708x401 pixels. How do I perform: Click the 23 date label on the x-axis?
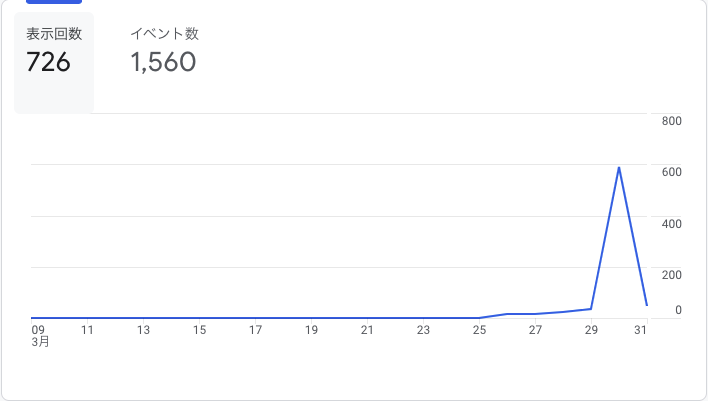tap(423, 330)
